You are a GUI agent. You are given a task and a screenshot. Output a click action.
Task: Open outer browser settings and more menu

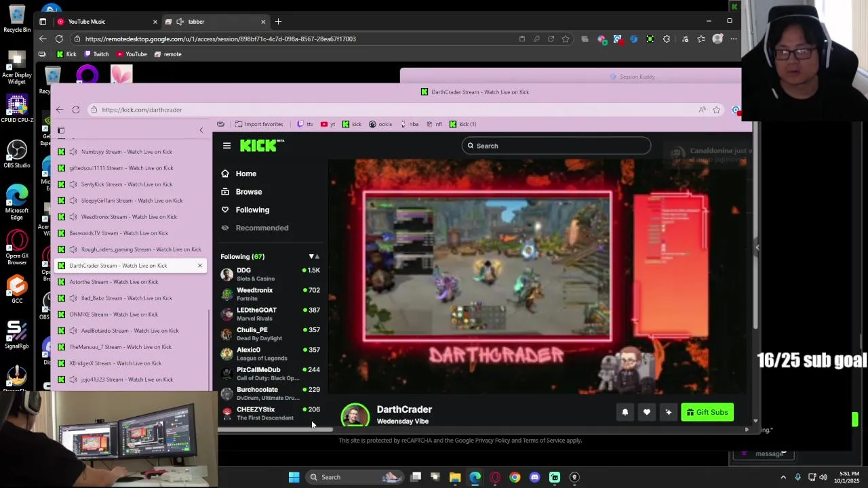coord(734,39)
